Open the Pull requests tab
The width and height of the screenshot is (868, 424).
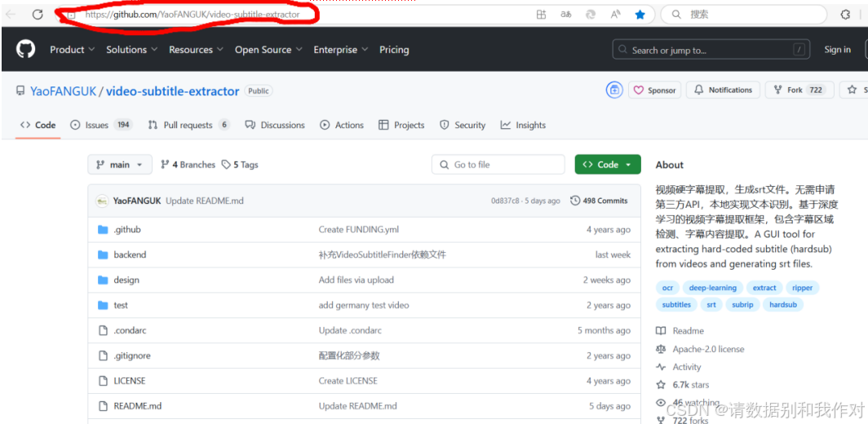(x=188, y=125)
